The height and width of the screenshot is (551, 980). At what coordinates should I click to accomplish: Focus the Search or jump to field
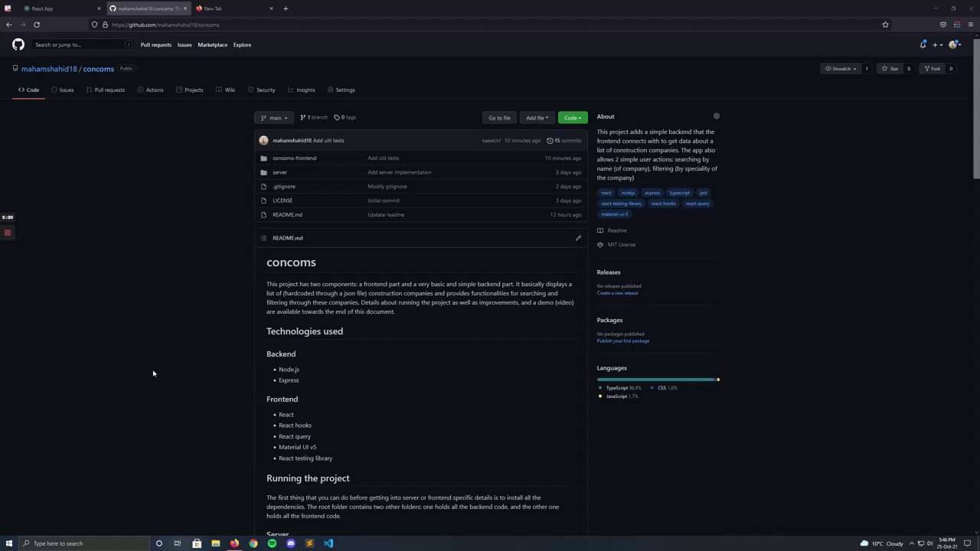(83, 45)
